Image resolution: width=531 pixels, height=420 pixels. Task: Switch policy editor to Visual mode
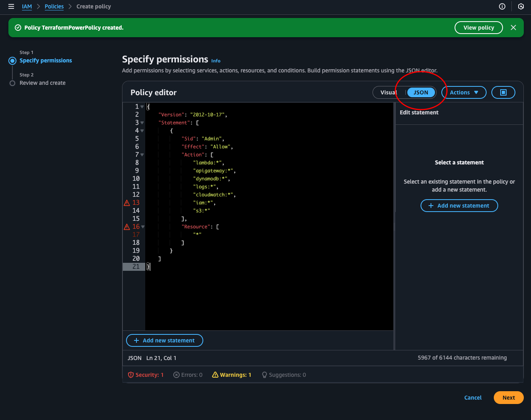click(388, 92)
